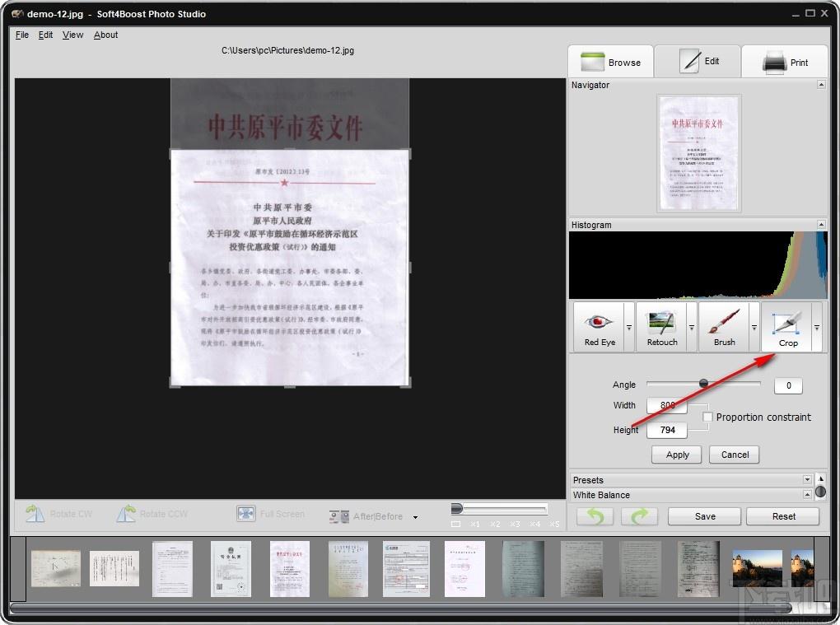Select the Red Eye tool
Screen dimensions: 840x625
pyautogui.click(x=599, y=327)
